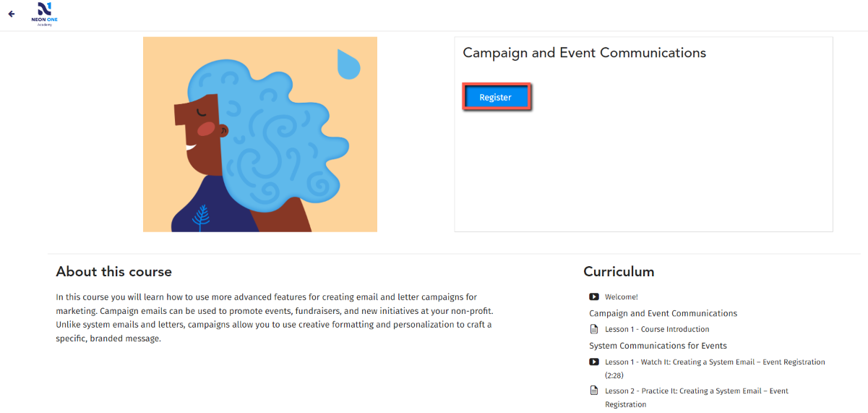Click the document icon for Course Introduction

594,329
